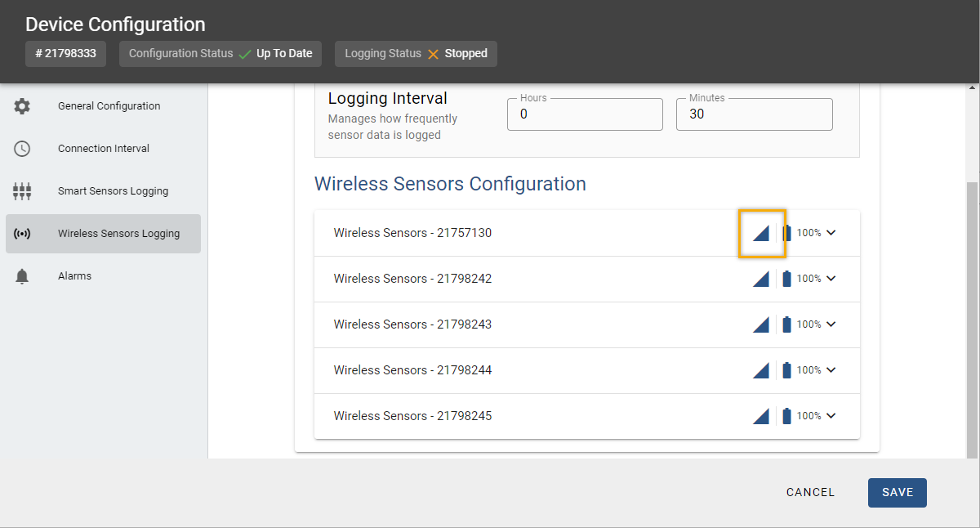
Task: Click the clock icon beside Connection Interval
Action: [x=22, y=149]
